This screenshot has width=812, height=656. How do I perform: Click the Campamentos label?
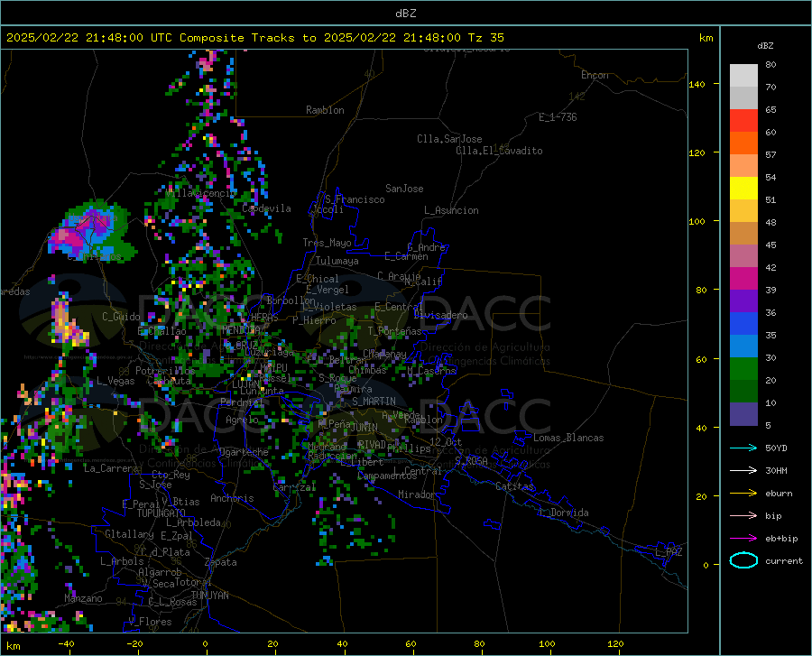pyautogui.click(x=387, y=476)
